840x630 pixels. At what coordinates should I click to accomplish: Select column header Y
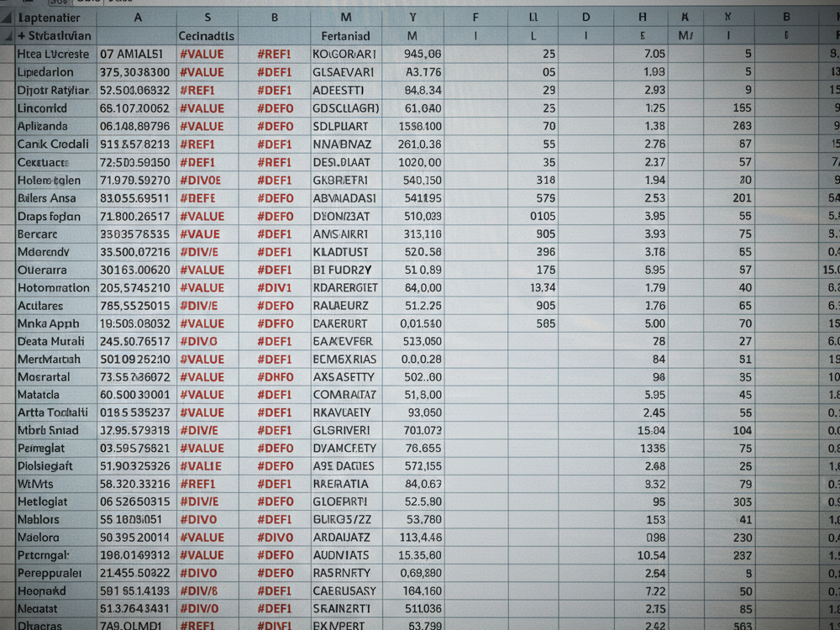coord(412,18)
